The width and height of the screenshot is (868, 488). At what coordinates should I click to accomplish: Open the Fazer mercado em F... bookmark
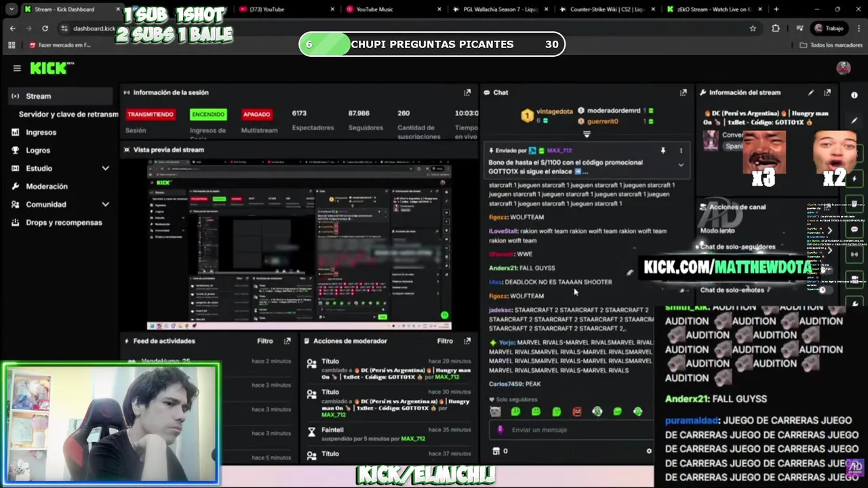pos(60,45)
